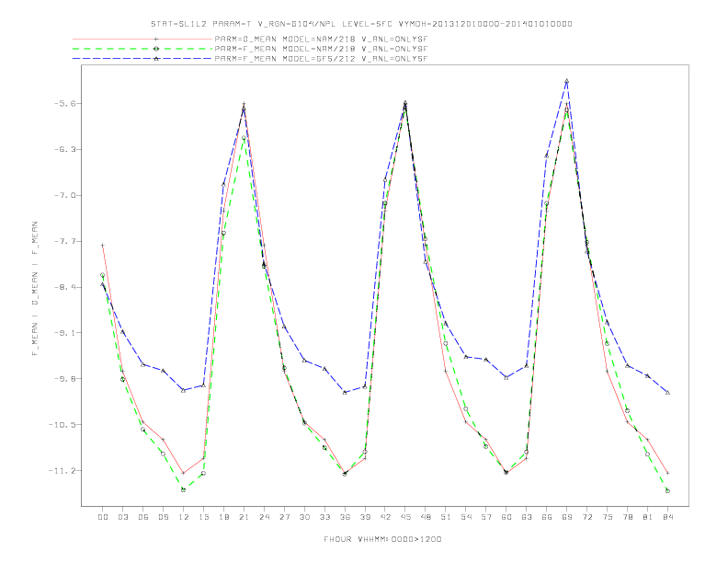
Task: Click red plus marker at hour 00
Action: coord(103,246)
